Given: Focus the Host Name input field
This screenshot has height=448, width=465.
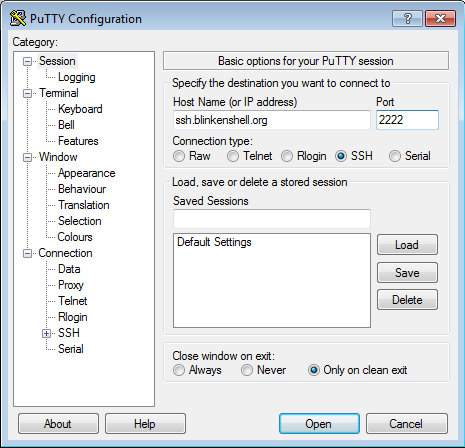Looking at the screenshot, I should (x=272, y=120).
